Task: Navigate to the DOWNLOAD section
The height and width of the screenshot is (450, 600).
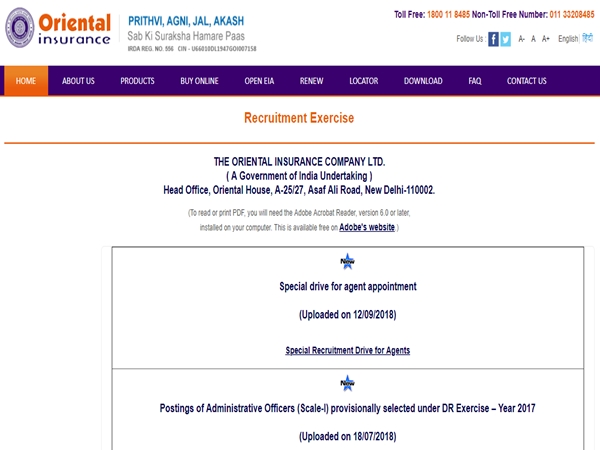Action: pyautogui.click(x=422, y=81)
